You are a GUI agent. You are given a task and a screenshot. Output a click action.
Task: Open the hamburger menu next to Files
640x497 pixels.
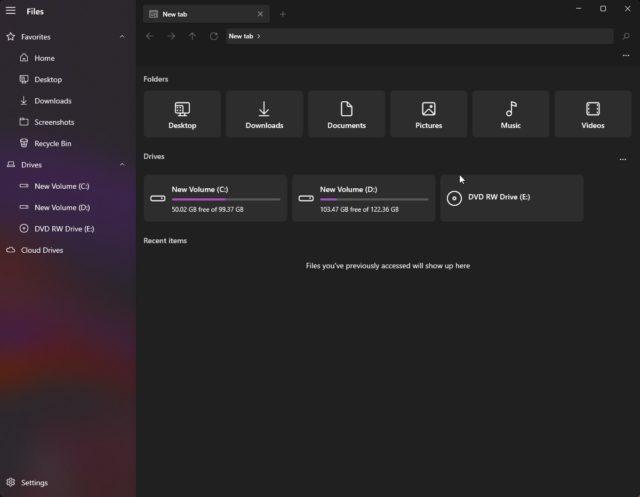tap(11, 11)
